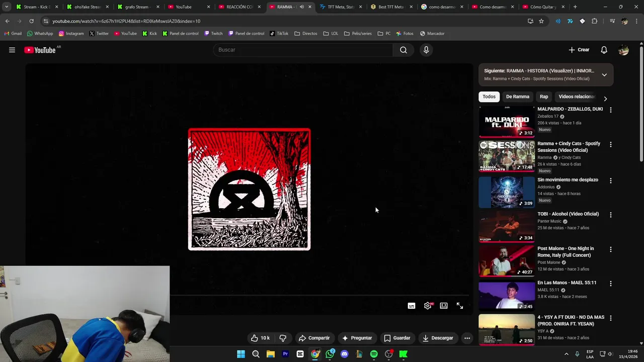644x362 pixels.
Task: Open a new browser tab
Action: [x=575, y=7]
